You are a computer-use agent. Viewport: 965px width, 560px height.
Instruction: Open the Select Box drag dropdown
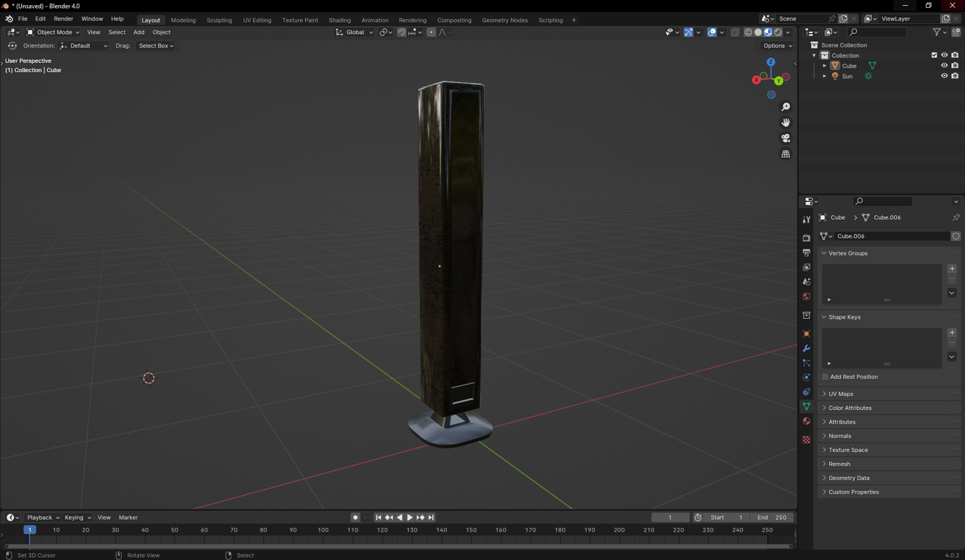pos(156,46)
